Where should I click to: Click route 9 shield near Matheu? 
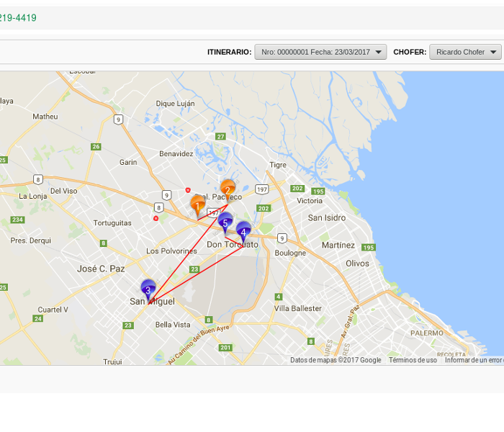coord(119,120)
